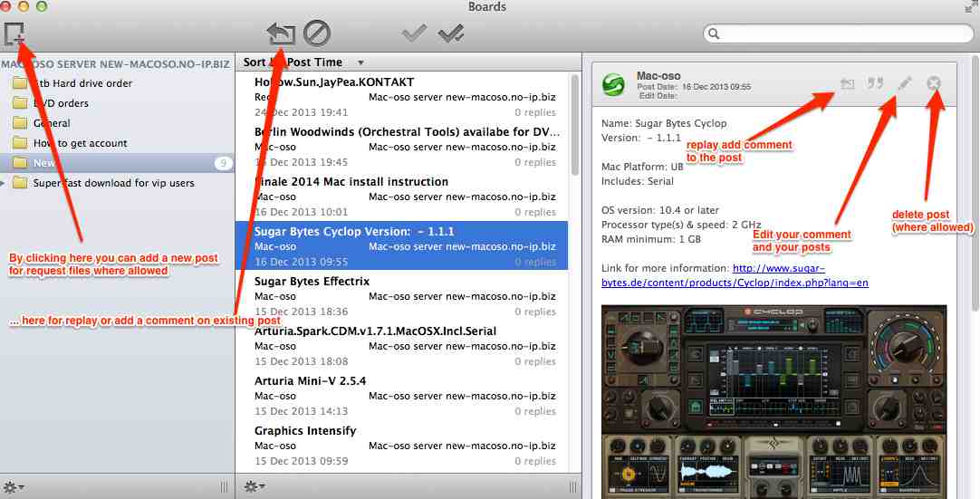Open the Arturia.Spark.CDM.v1.7.1 post
Image resolution: width=980 pixels, height=499 pixels.
point(402,346)
